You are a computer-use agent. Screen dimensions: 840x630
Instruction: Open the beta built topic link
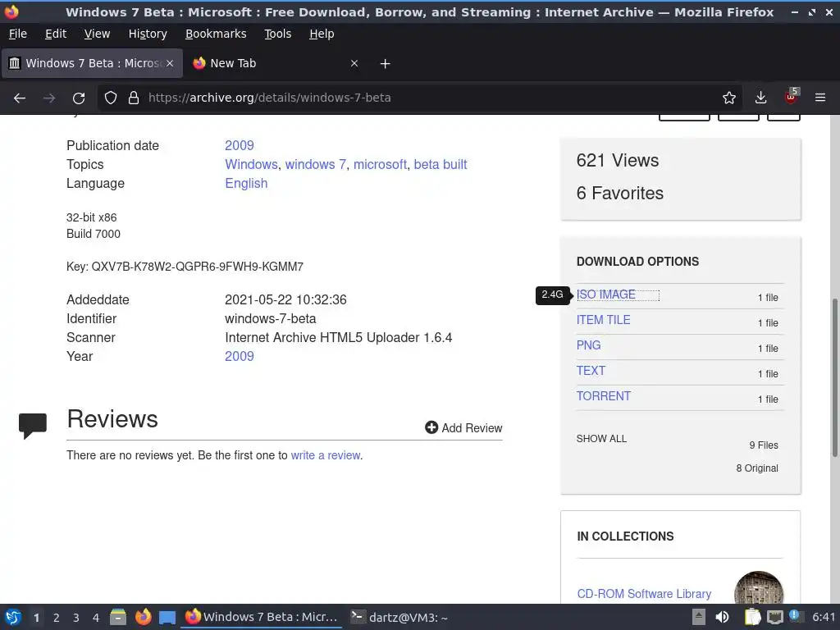click(441, 164)
